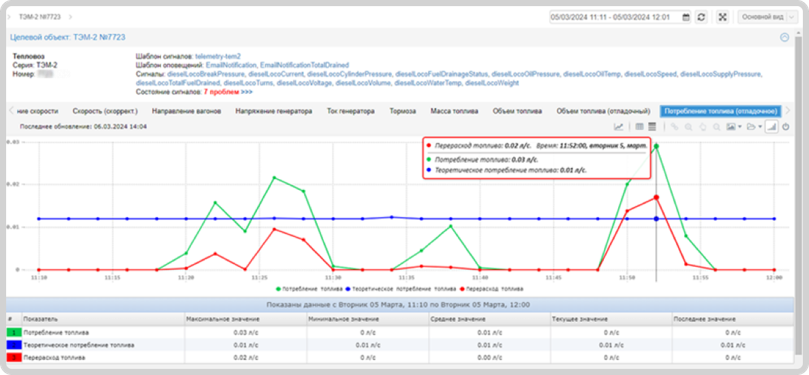Switch to the grid table view icon
The image size is (809, 375).
(639, 126)
